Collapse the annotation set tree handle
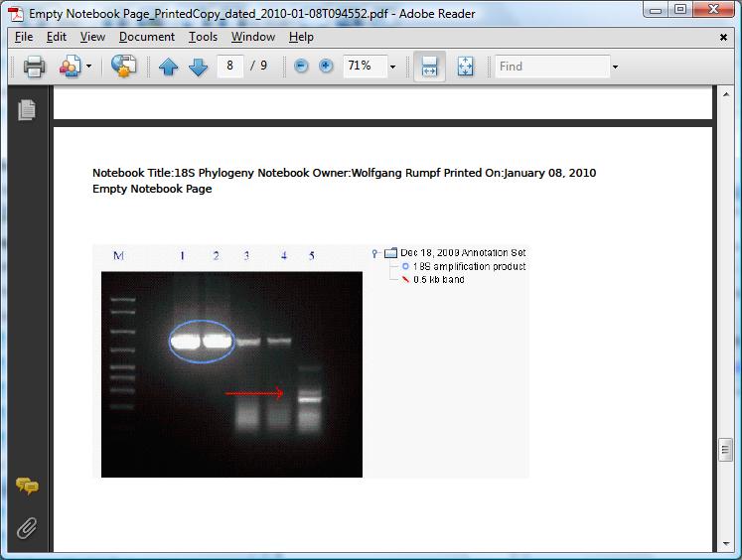 pyautogui.click(x=374, y=253)
